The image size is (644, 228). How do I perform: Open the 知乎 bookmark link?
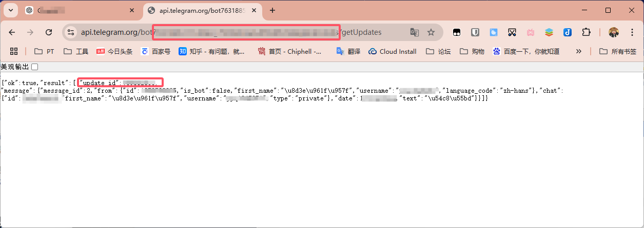point(211,51)
